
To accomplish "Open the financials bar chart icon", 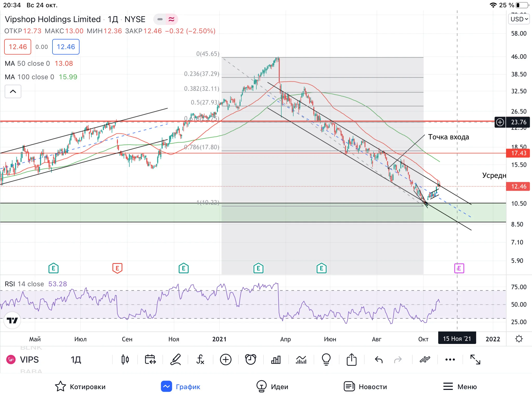I will (276, 360).
